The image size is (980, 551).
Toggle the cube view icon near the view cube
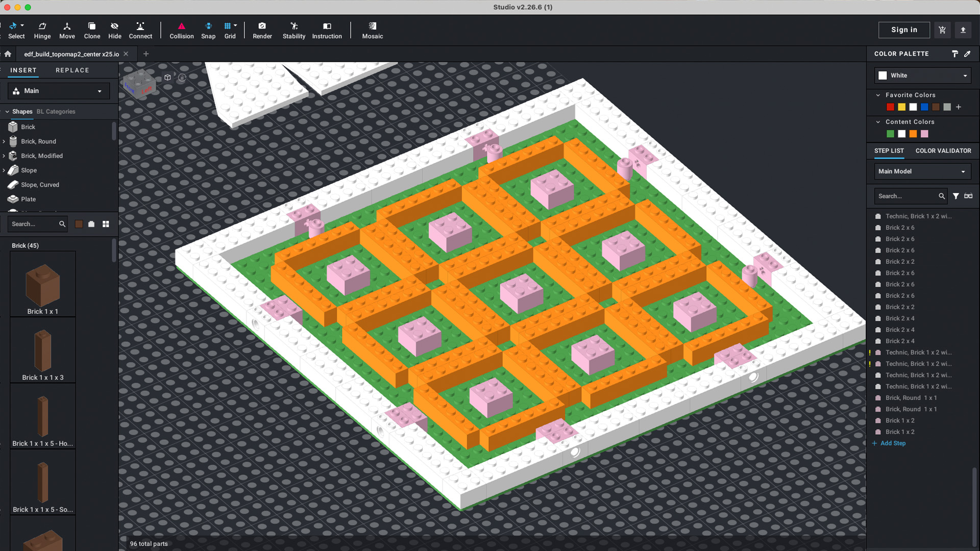tap(167, 78)
